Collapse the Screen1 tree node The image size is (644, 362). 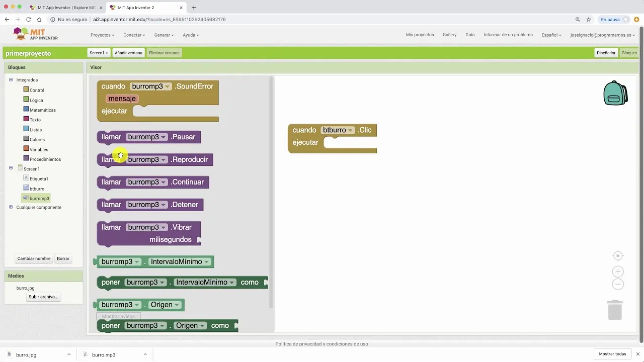coord(11,168)
